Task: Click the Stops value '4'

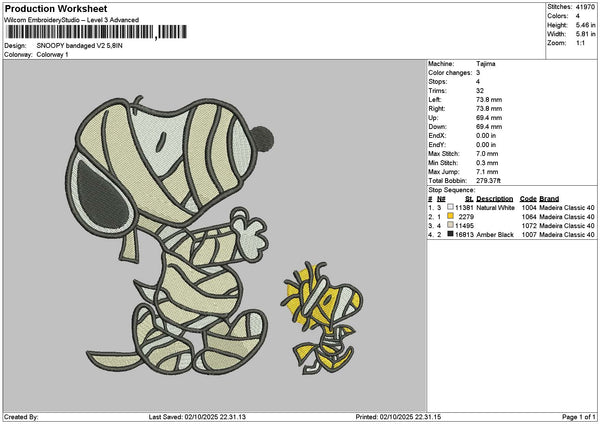Action: coord(478,82)
